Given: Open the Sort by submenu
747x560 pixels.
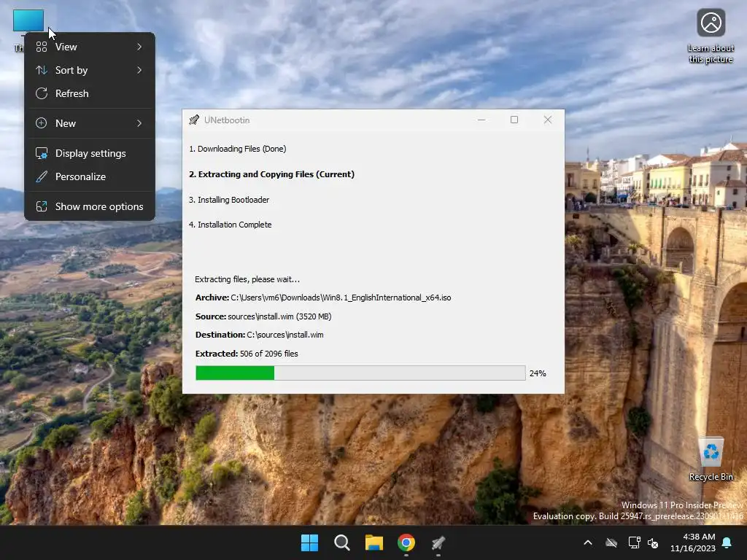Looking at the screenshot, I should click(90, 70).
